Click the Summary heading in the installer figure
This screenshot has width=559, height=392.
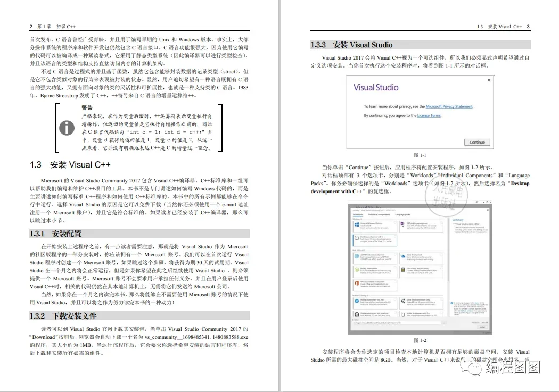[458, 220]
